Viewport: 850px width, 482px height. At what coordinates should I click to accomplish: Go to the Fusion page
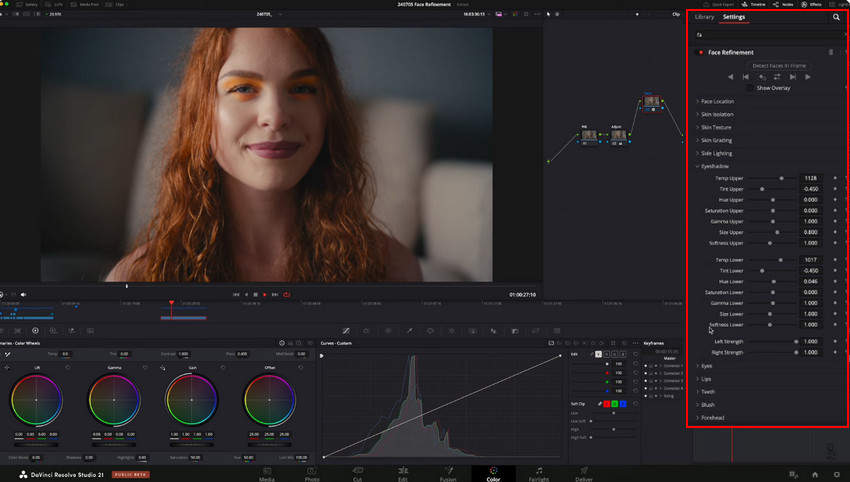448,473
